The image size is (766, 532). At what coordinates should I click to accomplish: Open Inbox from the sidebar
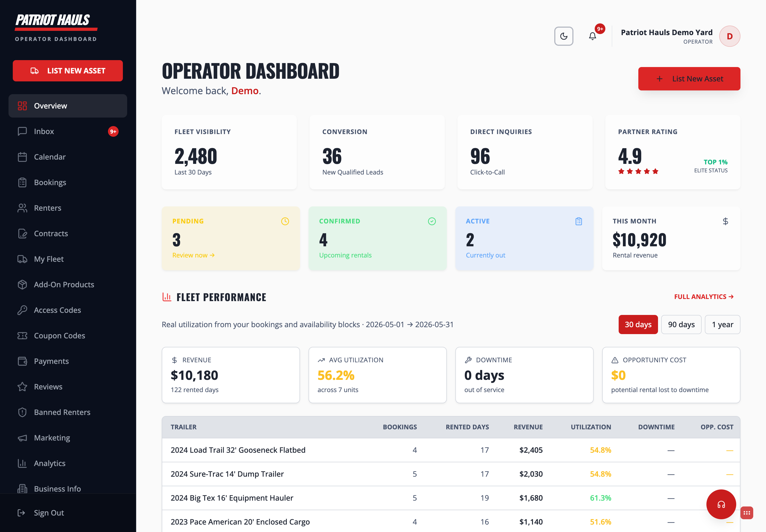(x=68, y=131)
